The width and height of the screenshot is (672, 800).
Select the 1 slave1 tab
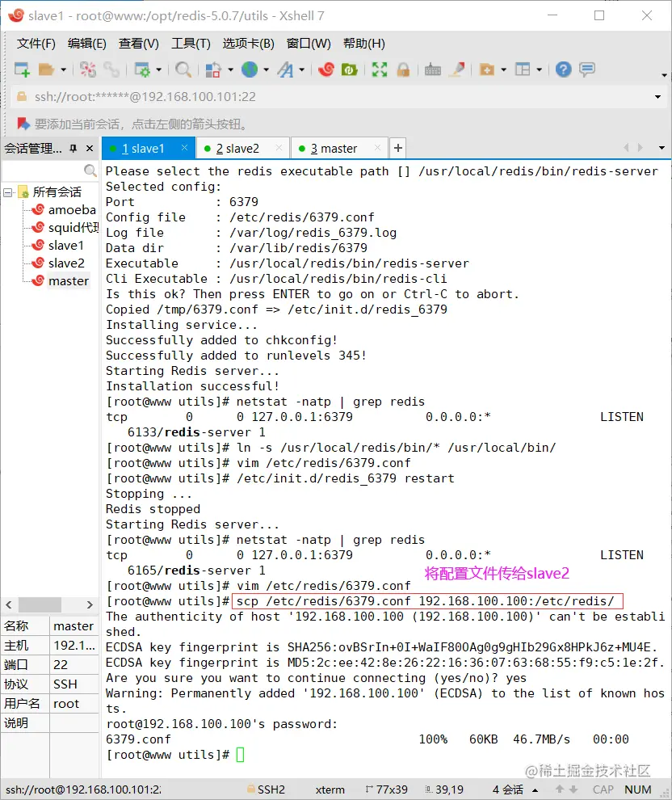148,149
